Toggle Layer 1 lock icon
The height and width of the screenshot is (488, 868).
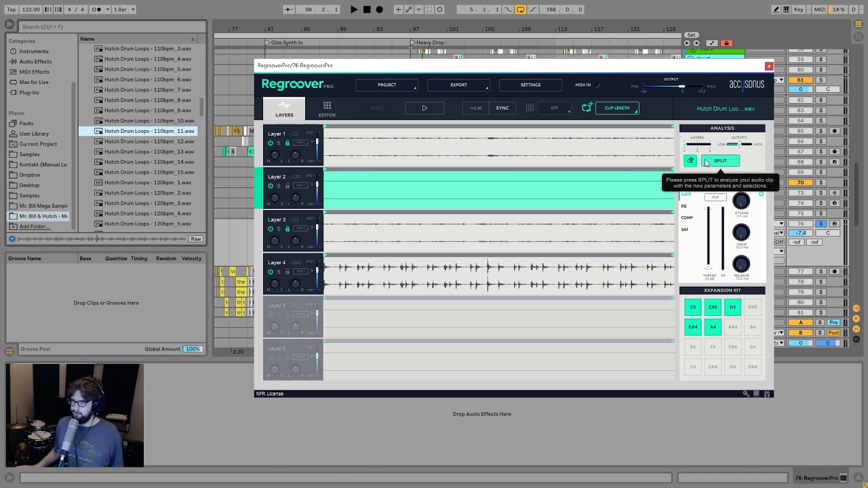coord(287,143)
